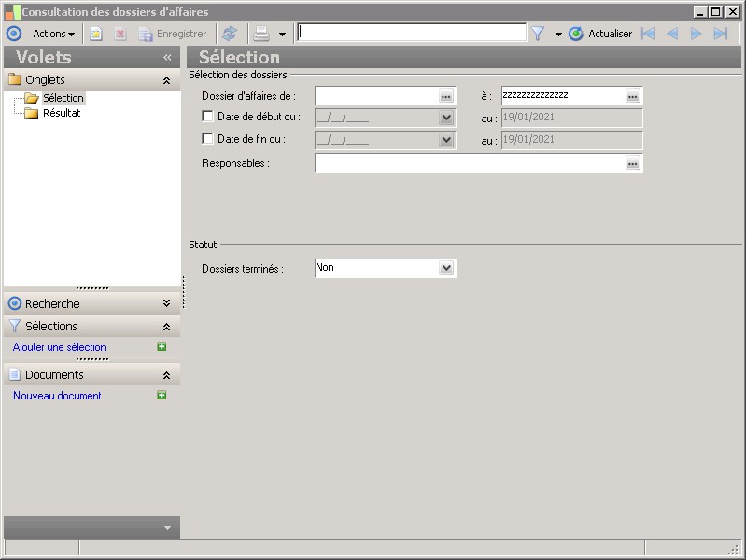Image resolution: width=746 pixels, height=560 pixels.
Task: Click the toolbar search input field
Action: click(412, 33)
